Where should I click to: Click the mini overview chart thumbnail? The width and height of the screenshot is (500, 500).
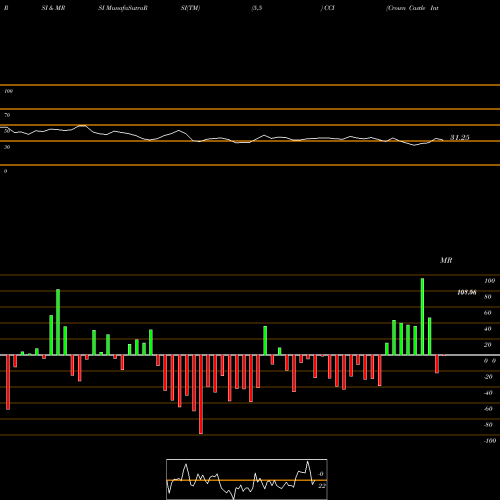pyautogui.click(x=247, y=479)
